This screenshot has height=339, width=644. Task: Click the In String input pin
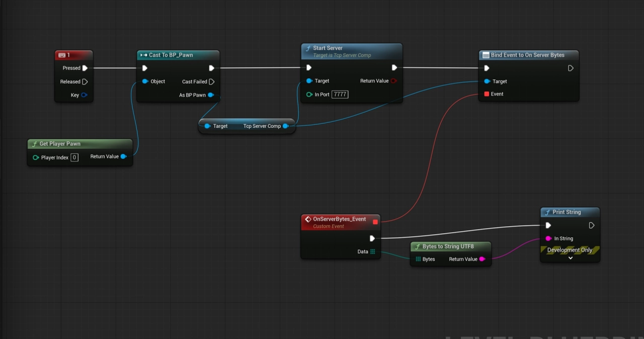(x=548, y=238)
